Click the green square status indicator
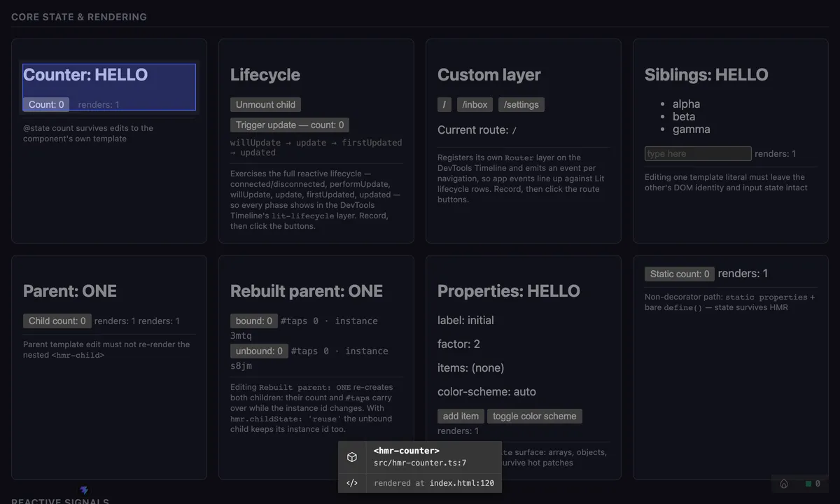This screenshot has width=840, height=504. (808, 484)
